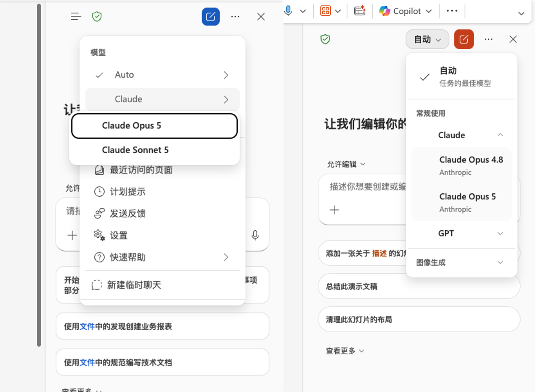Click the green shield icon in right panel
535x392 pixels.
pos(325,39)
